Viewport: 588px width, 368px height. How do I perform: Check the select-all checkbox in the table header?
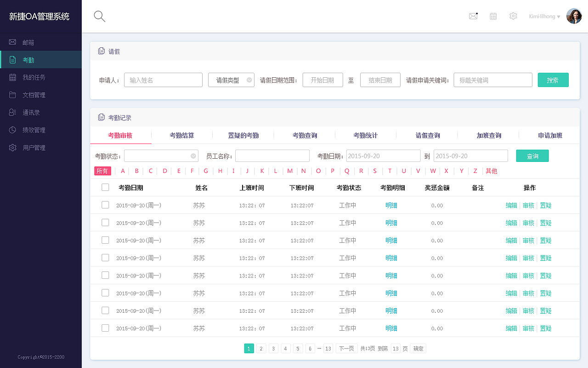[x=105, y=187]
